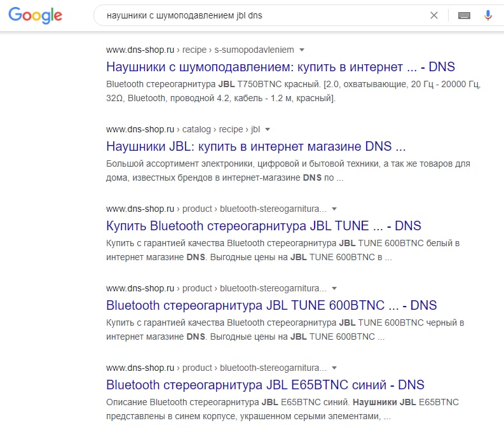Screen dimensions: 504x430
Task: Open 'Купить Bluetooth стереогарнитура JBL TUNE' result
Action: (264, 226)
